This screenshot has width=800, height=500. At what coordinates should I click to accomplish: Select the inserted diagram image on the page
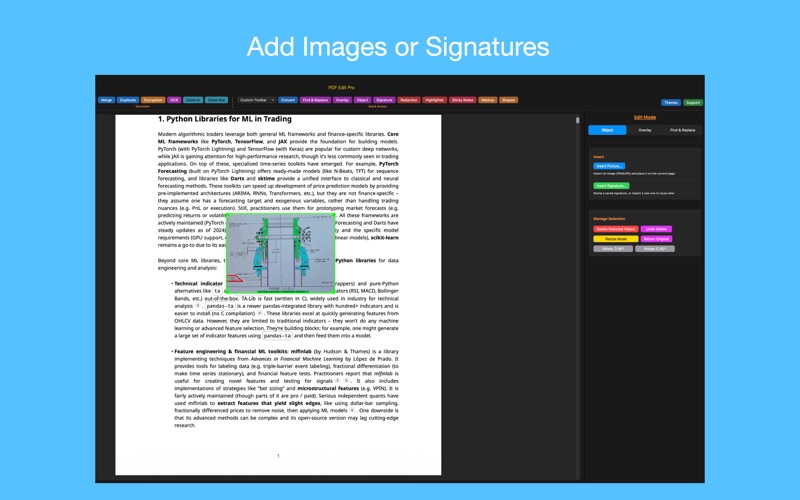(x=281, y=254)
